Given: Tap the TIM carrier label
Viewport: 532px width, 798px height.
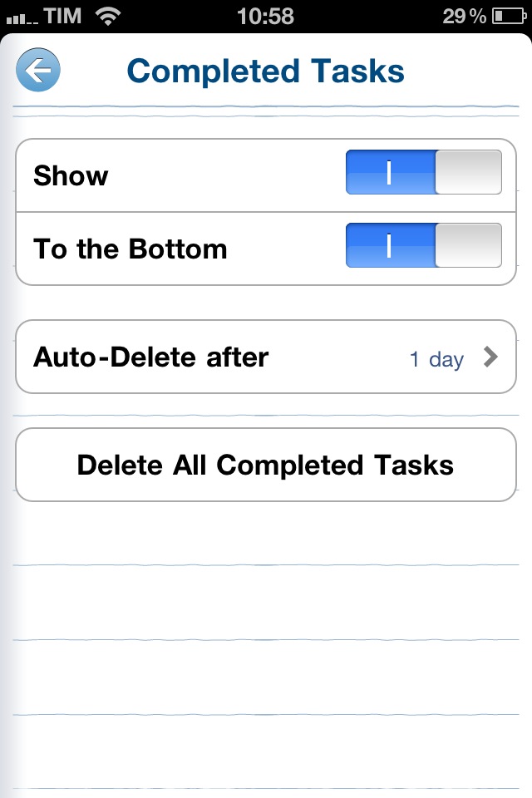Looking at the screenshot, I should point(62,16).
